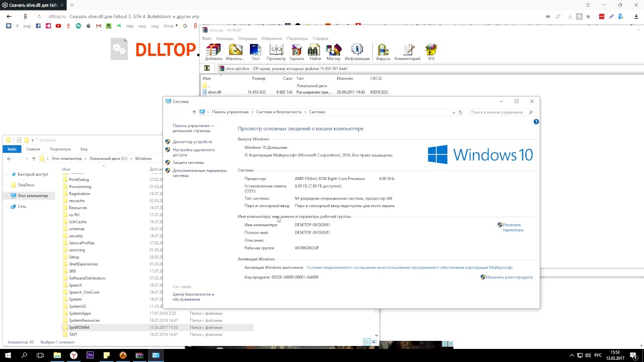
Task: Open the Google 'G' bookmark icon
Action: tap(185, 26)
